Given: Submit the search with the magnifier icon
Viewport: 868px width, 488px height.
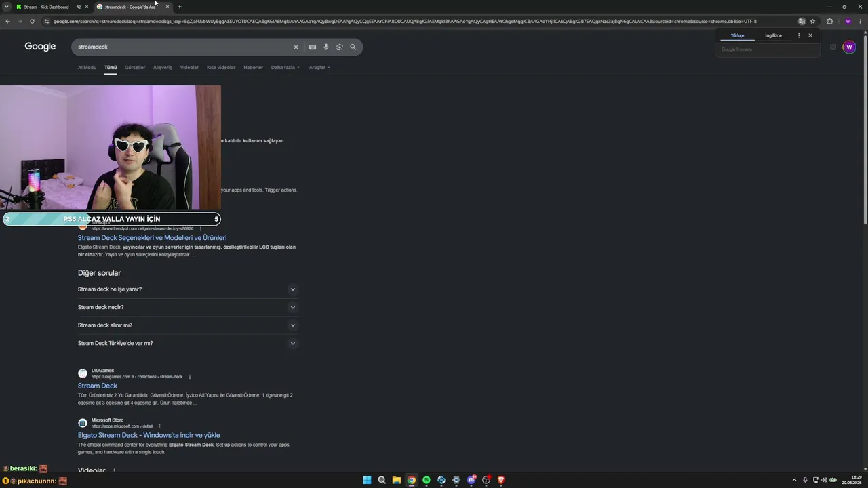Looking at the screenshot, I should 353,47.
